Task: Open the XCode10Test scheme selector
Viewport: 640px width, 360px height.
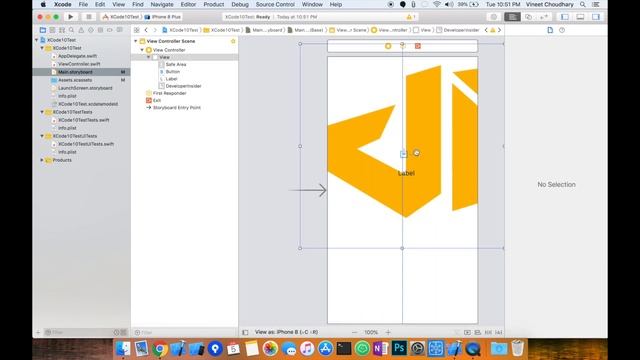Action: (x=121, y=17)
